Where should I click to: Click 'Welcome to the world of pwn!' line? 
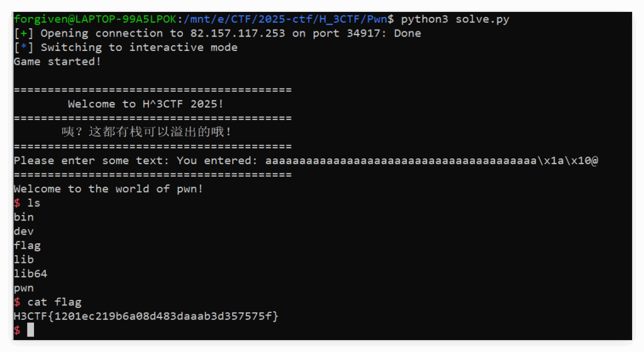click(108, 189)
